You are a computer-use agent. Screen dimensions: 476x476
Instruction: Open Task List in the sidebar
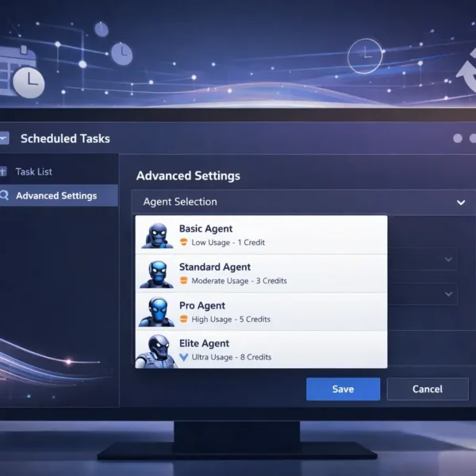(x=59, y=172)
